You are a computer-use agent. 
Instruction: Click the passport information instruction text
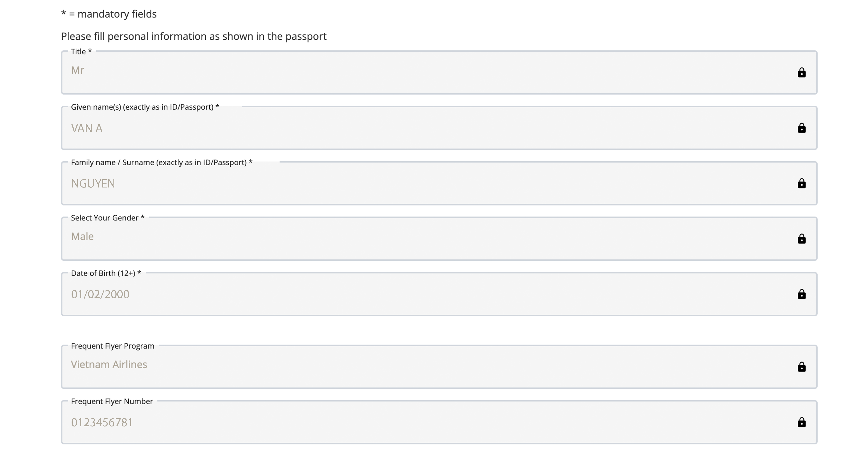(193, 36)
